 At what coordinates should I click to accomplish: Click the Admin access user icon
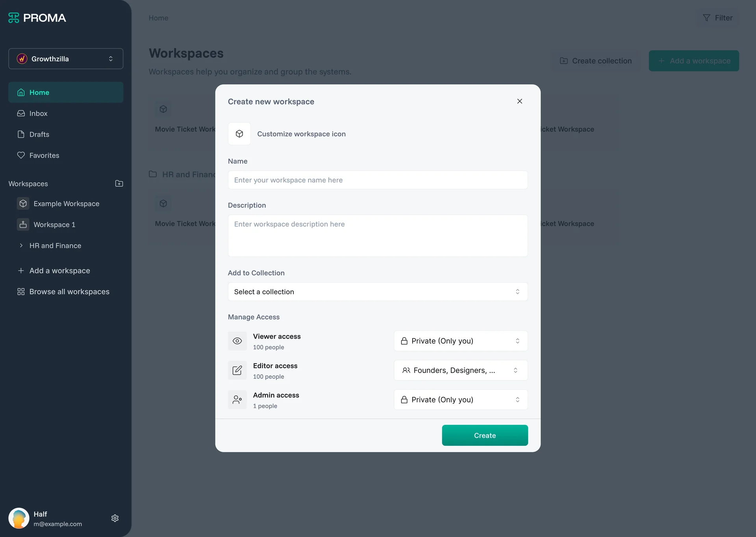tap(237, 400)
